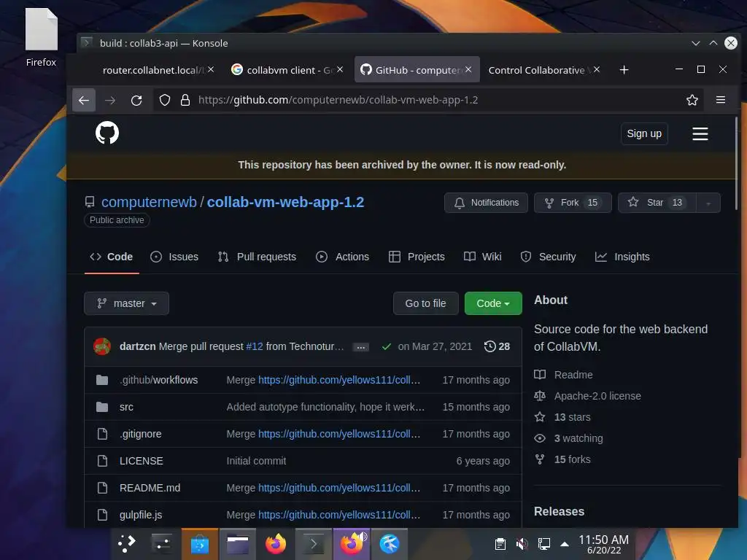Click the Notifications button

486,203
